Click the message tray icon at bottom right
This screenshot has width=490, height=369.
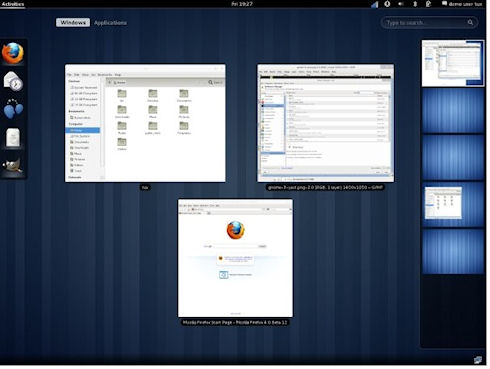478,360
